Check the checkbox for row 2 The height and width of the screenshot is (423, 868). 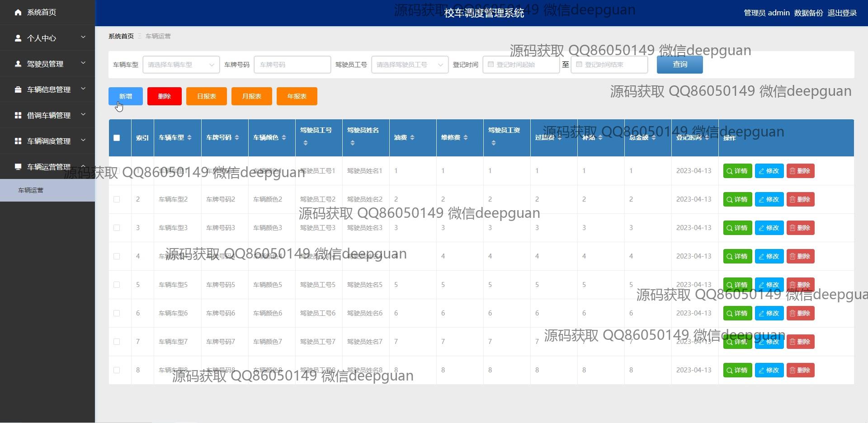(117, 199)
